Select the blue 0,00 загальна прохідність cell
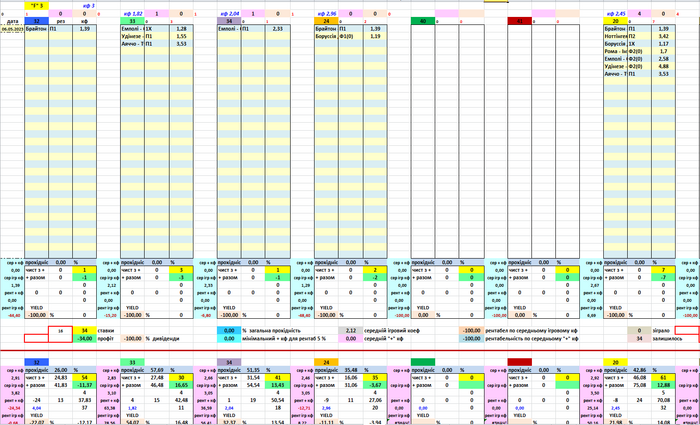Viewport: 700px width, 425px height. pyautogui.click(x=229, y=331)
